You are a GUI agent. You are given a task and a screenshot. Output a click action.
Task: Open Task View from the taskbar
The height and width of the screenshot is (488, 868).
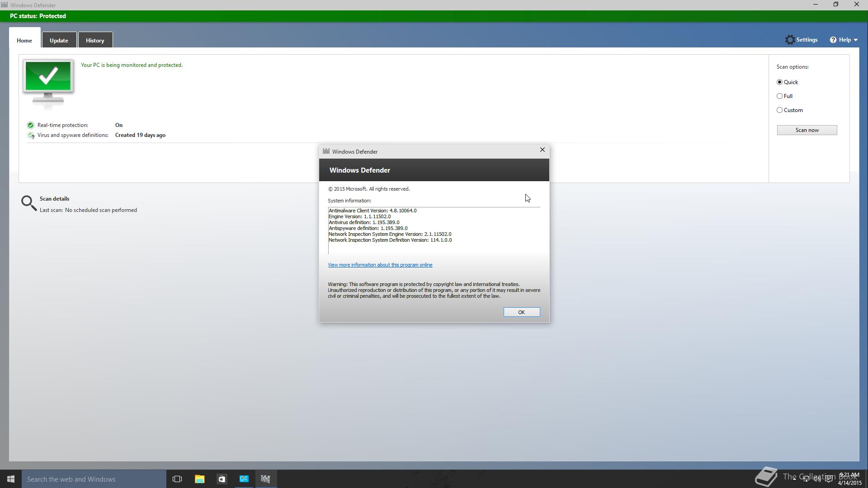click(177, 479)
